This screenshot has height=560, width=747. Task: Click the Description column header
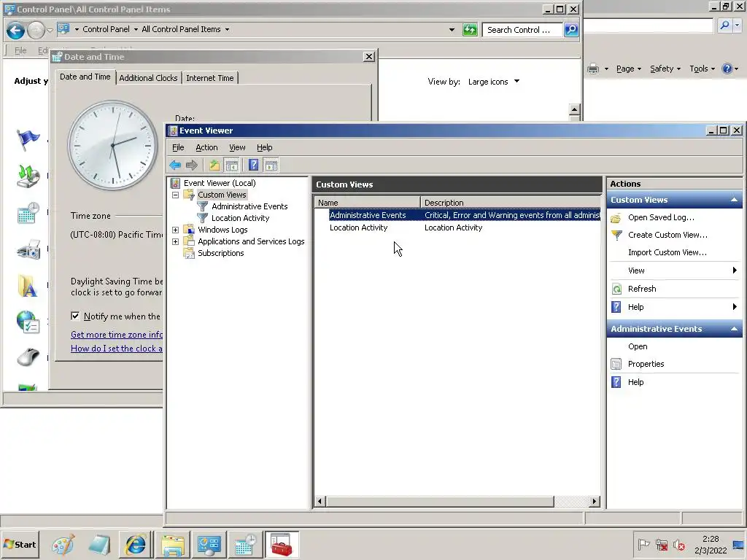511,203
